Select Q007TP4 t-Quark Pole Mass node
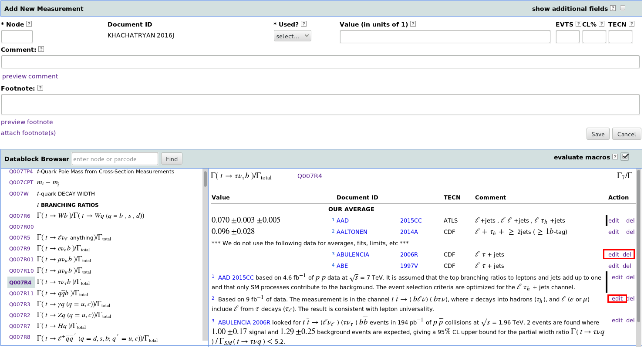644x348 pixels. click(21, 172)
